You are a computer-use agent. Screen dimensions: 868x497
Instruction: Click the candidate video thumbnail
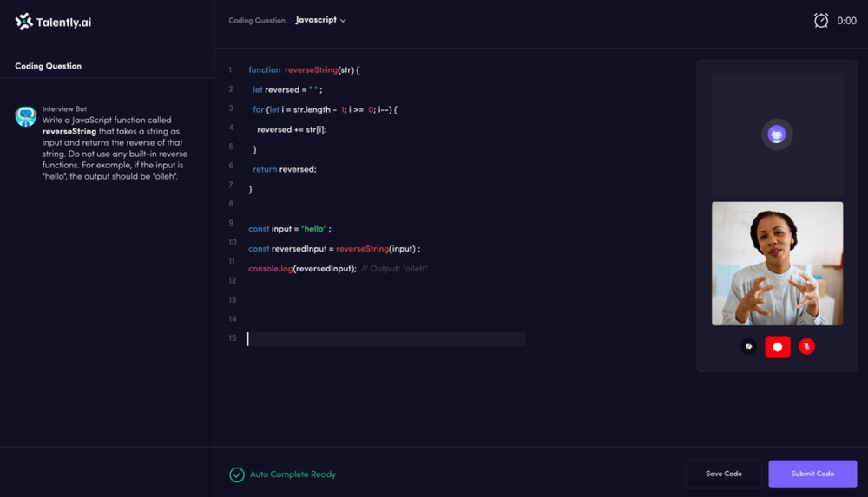coord(777,264)
